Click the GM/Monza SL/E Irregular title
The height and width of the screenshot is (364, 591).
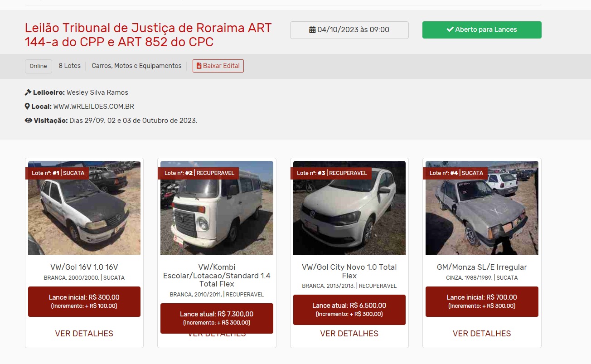(x=482, y=267)
